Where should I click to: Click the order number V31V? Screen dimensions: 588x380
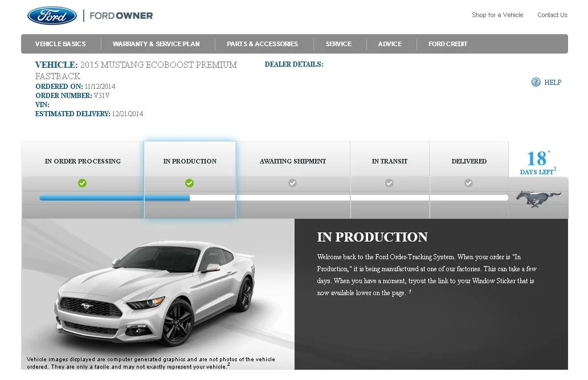click(101, 95)
